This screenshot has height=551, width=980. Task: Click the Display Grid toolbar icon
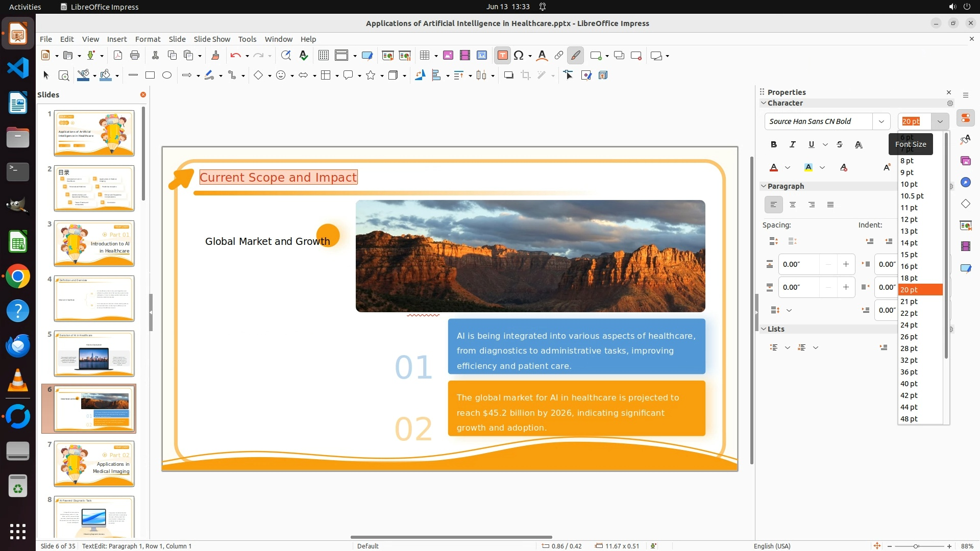pos(323,56)
